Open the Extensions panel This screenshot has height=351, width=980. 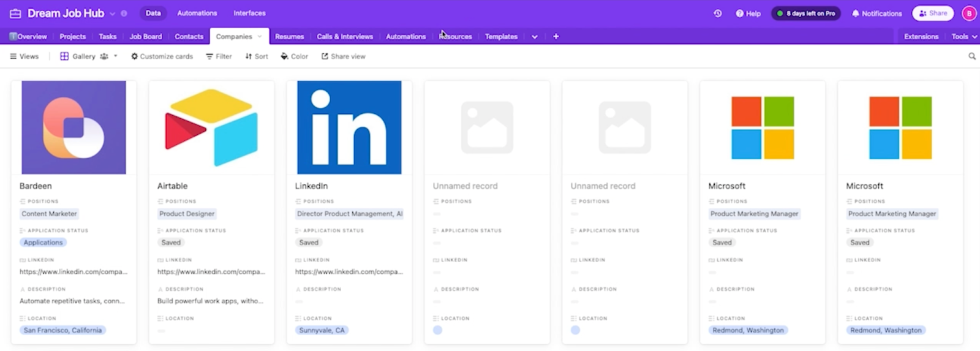(x=921, y=37)
